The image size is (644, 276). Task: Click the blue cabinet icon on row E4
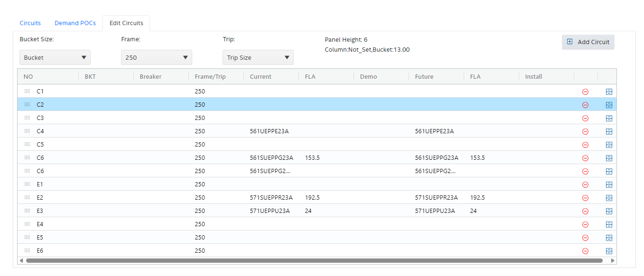(x=609, y=224)
